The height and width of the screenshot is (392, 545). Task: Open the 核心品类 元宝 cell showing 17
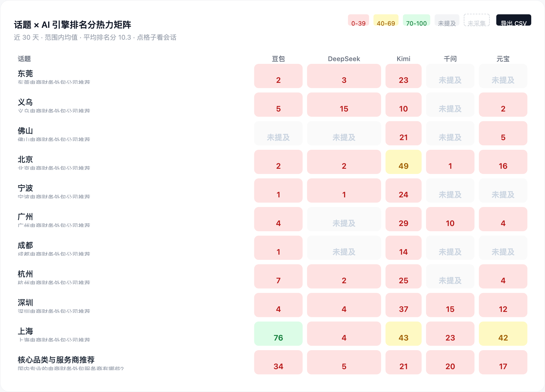coord(503,362)
